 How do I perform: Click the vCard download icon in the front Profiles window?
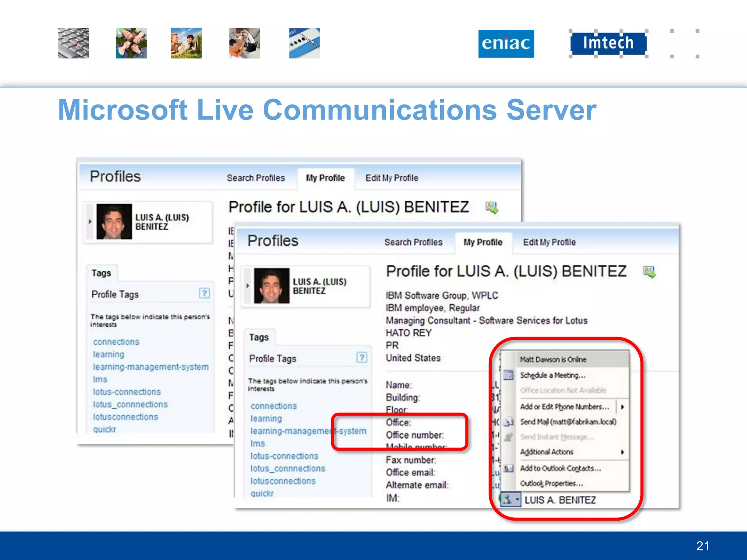[x=649, y=272]
